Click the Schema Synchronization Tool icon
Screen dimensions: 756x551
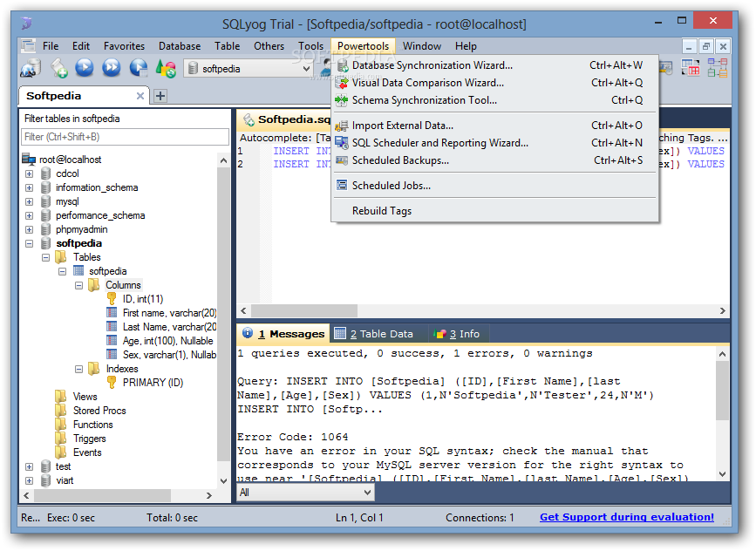point(342,100)
